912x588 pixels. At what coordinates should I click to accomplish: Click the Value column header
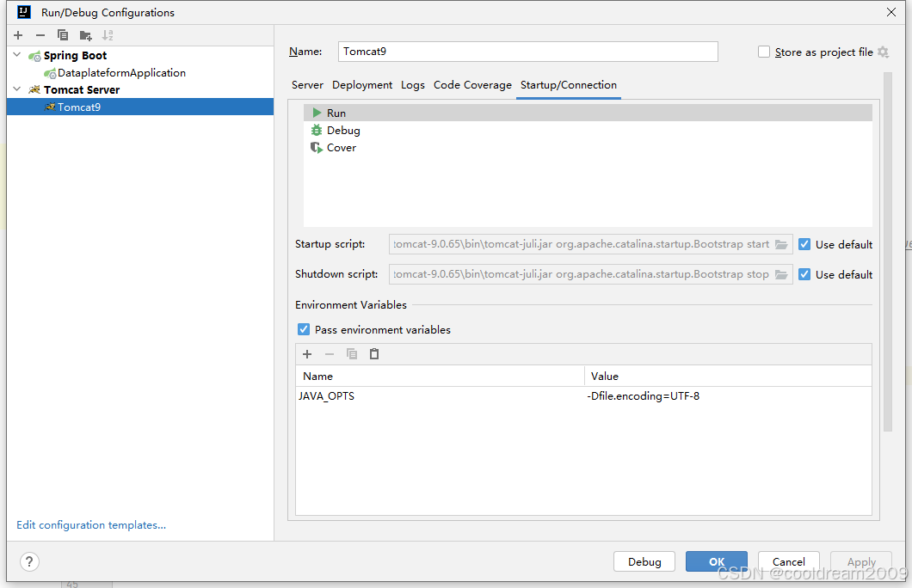pyautogui.click(x=728, y=376)
